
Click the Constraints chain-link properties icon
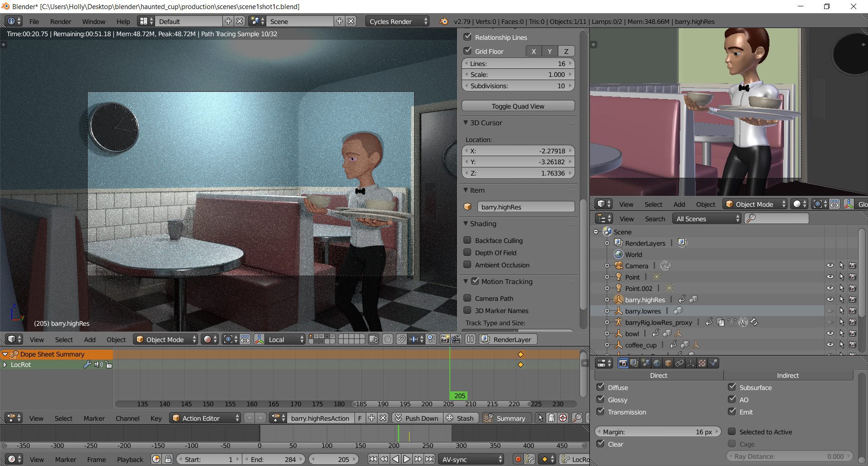tap(679, 363)
